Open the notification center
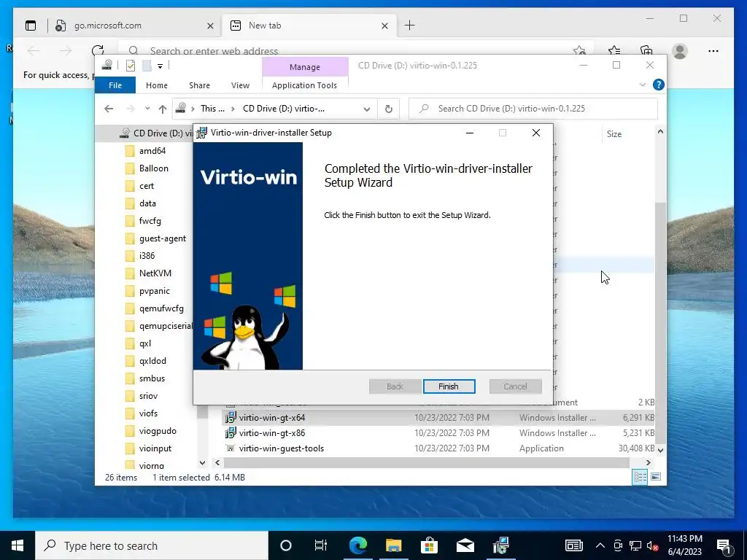This screenshot has height=560, width=747. 724,545
